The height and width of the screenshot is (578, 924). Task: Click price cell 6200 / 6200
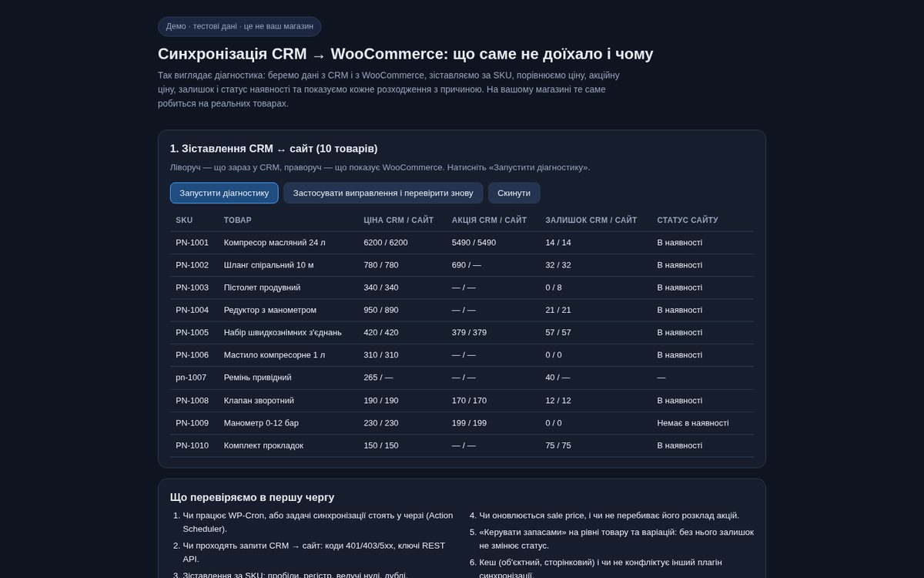(x=386, y=243)
